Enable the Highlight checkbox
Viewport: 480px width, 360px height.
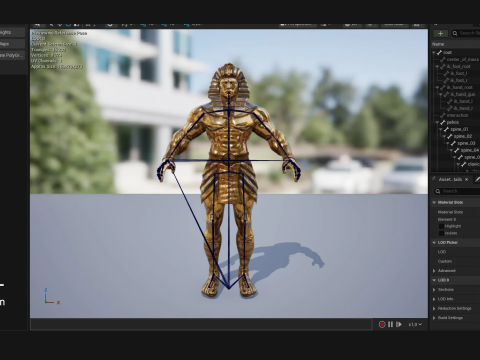441,226
